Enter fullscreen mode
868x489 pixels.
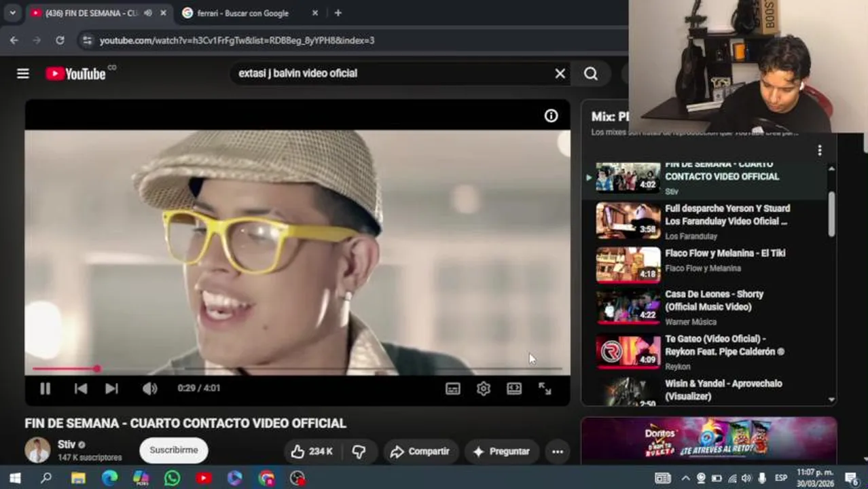[545, 388]
